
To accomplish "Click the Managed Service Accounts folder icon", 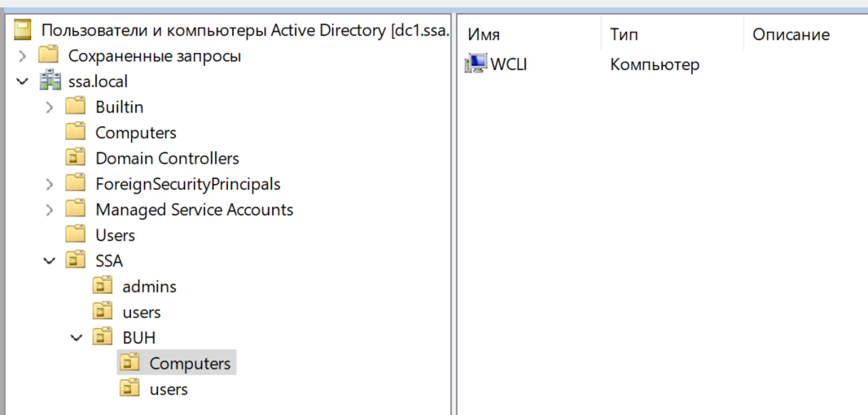I will 76,209.
